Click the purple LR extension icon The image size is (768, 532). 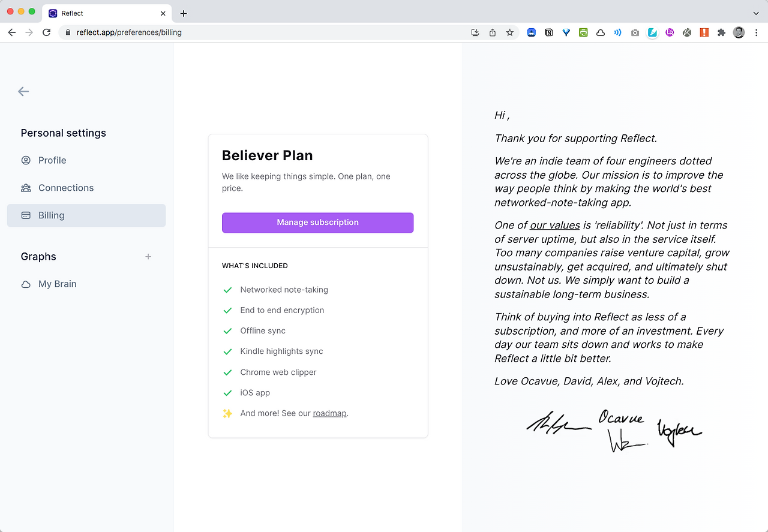coord(670,32)
